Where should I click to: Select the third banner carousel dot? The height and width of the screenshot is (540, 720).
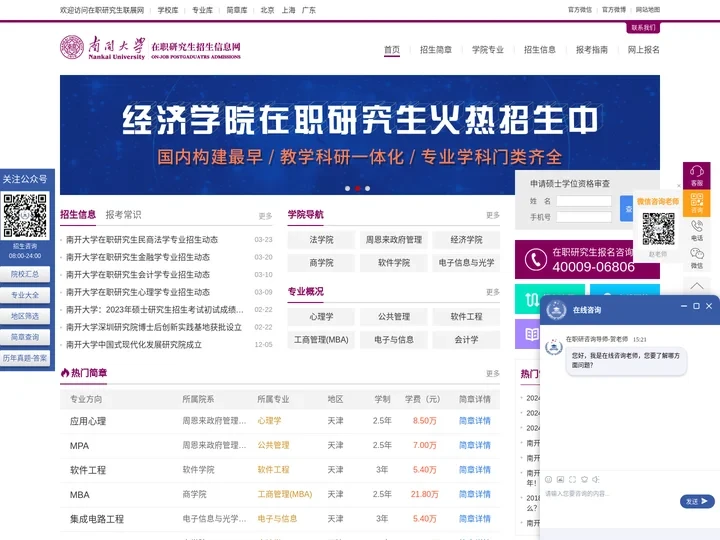[x=367, y=188]
